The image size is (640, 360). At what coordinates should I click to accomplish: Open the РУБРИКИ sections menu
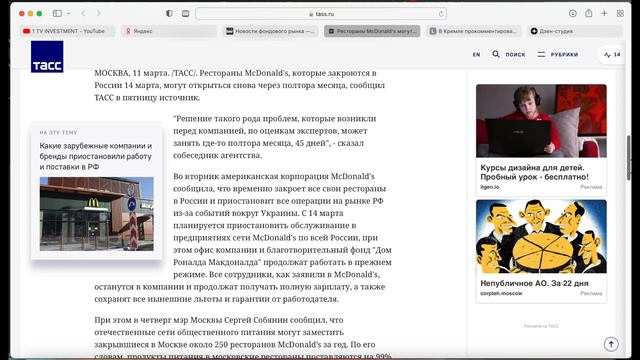coord(564,55)
